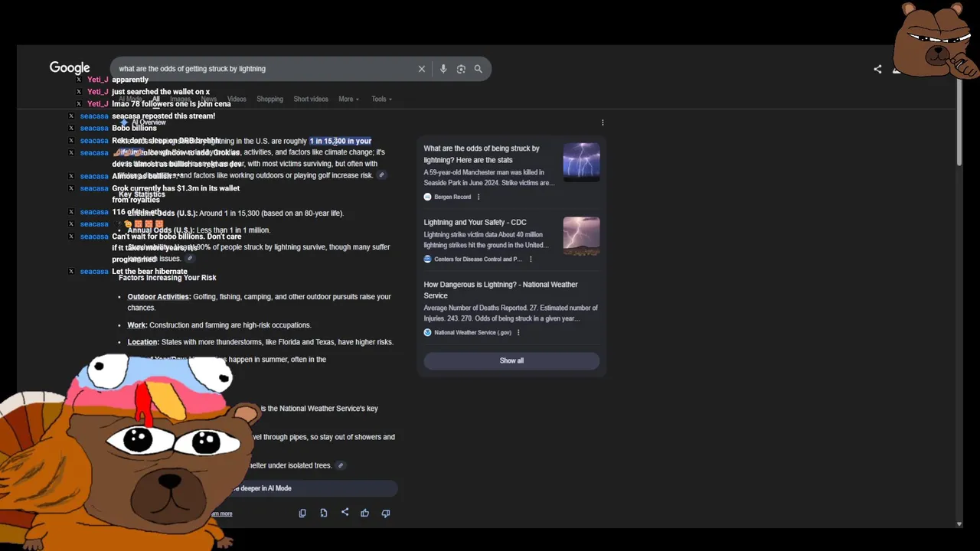The width and height of the screenshot is (980, 551).
Task: Switch to the Videos results tab
Action: pyautogui.click(x=237, y=99)
